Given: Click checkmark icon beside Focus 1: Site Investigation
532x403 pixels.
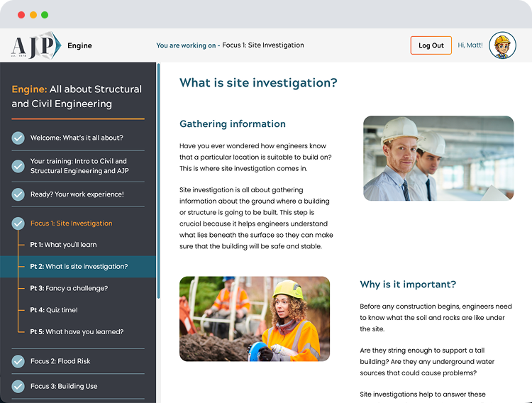Looking at the screenshot, I should point(18,223).
